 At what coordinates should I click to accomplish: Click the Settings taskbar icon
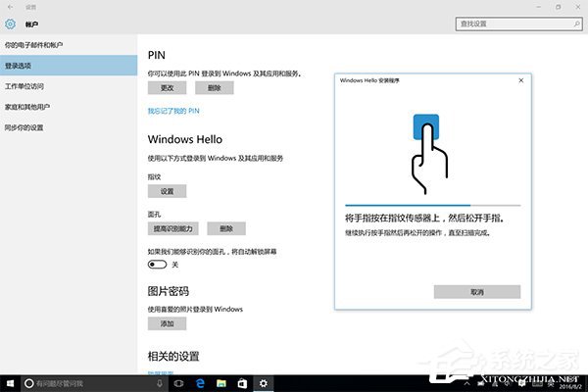coord(264,383)
